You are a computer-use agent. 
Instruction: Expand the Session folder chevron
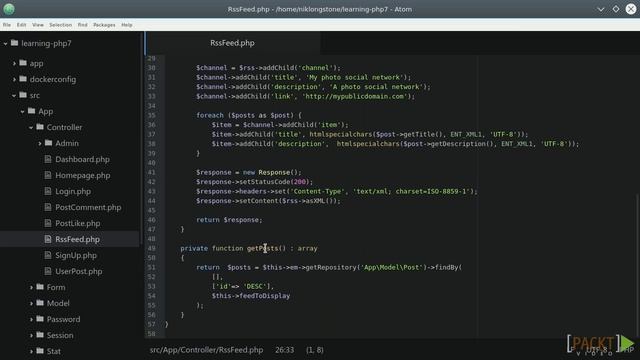(31, 336)
